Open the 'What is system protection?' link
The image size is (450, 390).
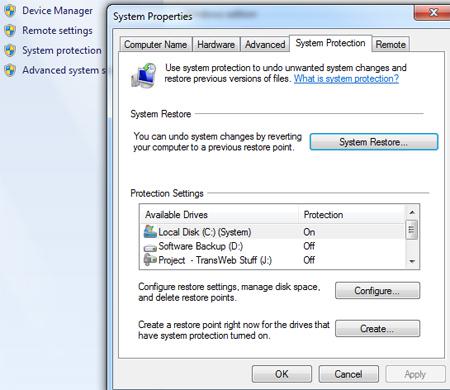346,79
